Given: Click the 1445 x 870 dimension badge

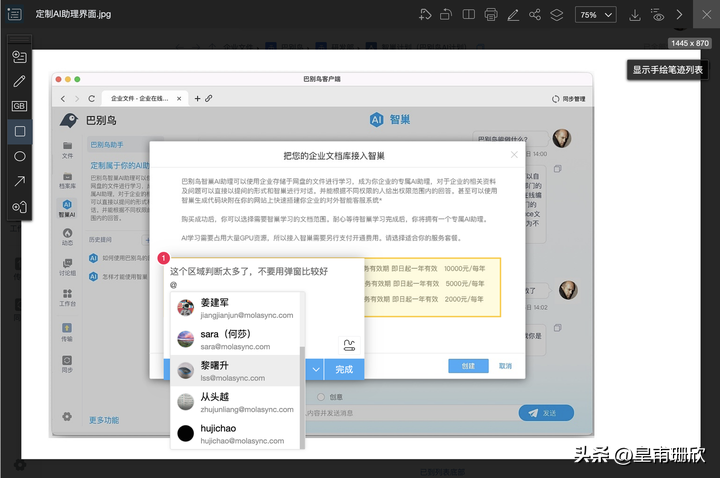Looking at the screenshot, I should point(690,43).
